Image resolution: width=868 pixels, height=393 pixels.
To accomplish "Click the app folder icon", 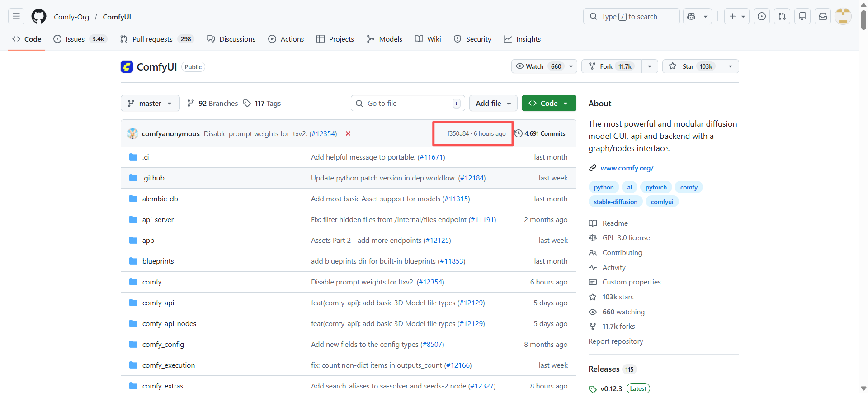I will coord(133,240).
